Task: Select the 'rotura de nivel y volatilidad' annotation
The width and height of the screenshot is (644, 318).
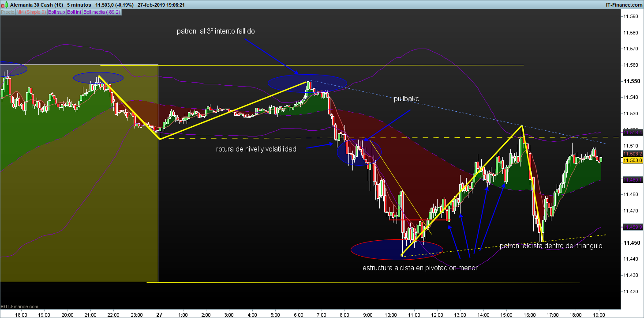Action: (x=256, y=149)
